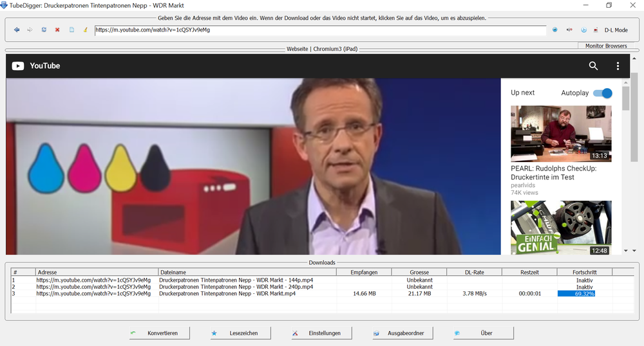
Task: Click the 3.78 MB/s download rate cell
Action: pos(475,293)
